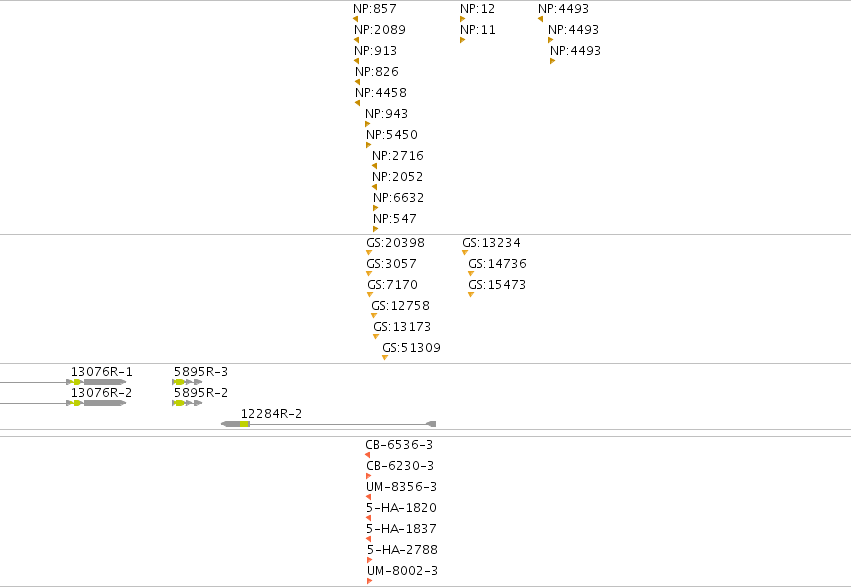
Task: Click the GS:14736 feature label
Action: [498, 264]
